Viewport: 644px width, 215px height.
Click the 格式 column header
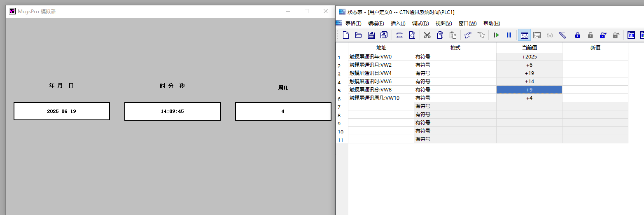point(455,48)
